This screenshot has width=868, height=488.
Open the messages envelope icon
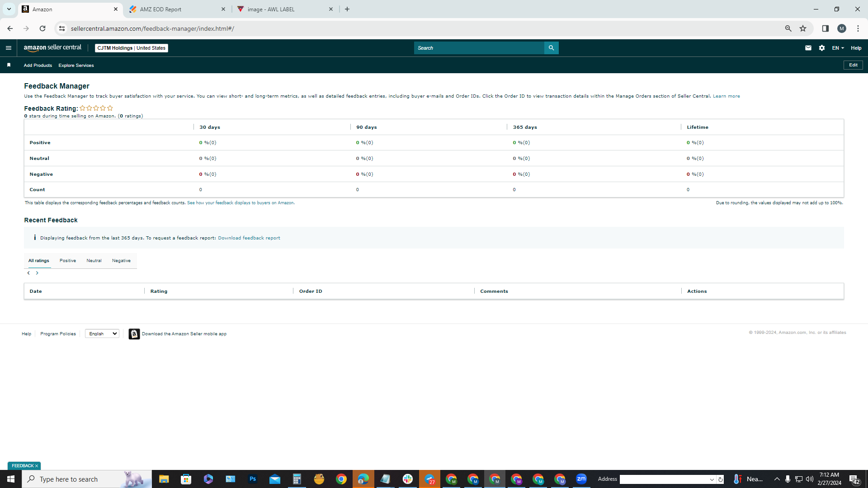pyautogui.click(x=808, y=48)
